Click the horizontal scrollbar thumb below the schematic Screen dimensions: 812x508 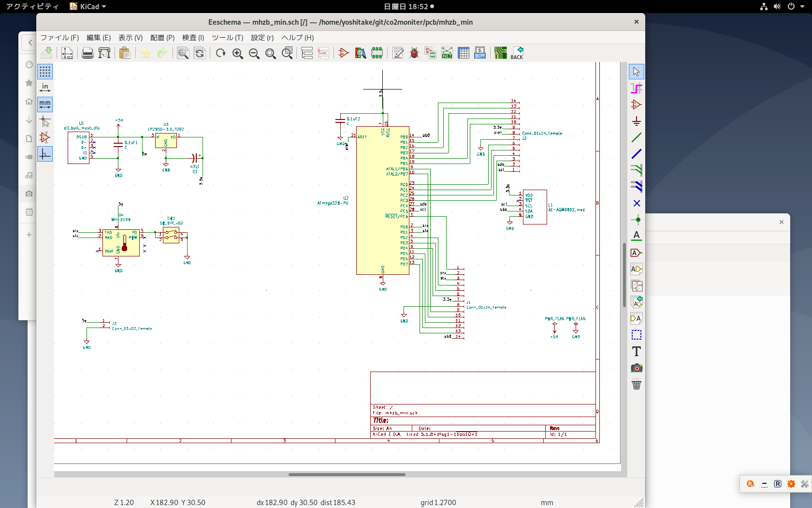347,475
